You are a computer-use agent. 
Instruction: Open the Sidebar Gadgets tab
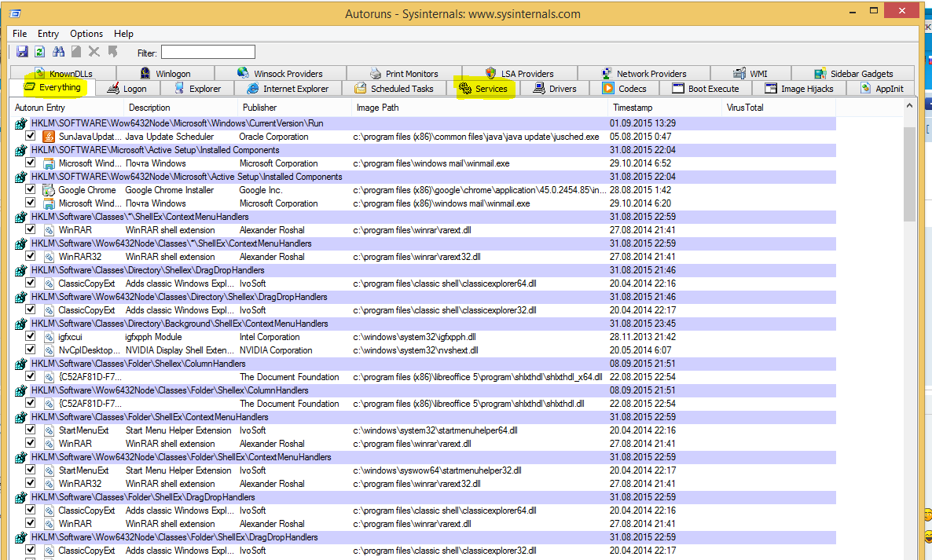pos(853,73)
